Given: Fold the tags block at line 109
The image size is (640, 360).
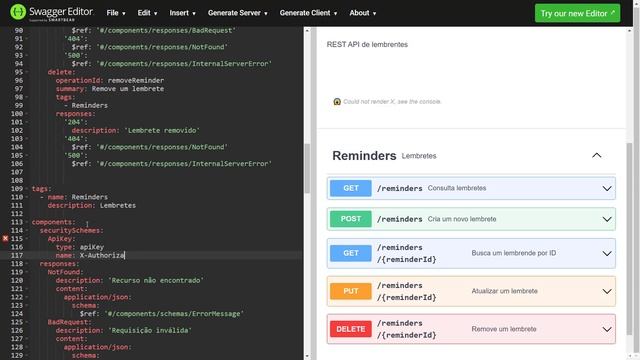Looking at the screenshot, I should tap(27, 189).
